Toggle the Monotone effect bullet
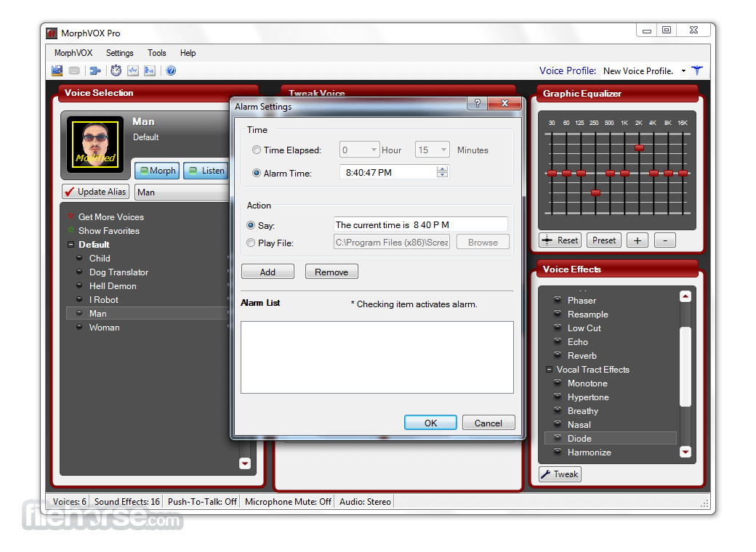Image resolution: width=756 pixels, height=552 pixels. pos(558,383)
